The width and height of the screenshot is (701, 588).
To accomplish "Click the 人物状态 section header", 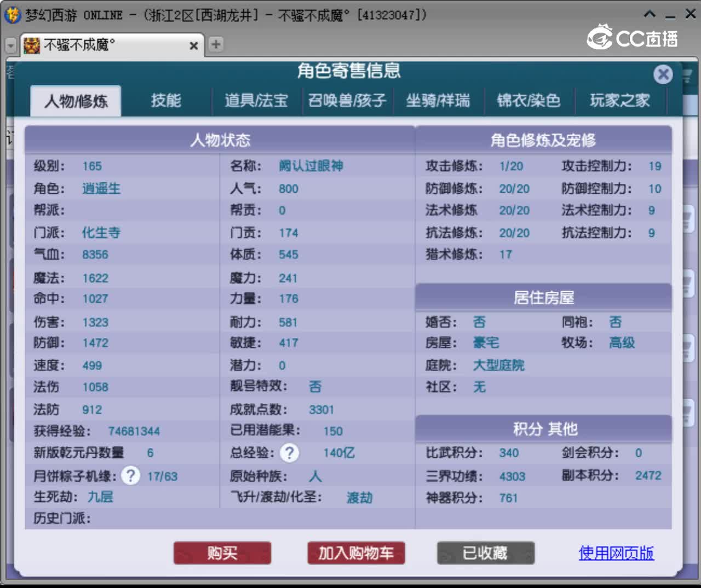I will tap(220, 140).
